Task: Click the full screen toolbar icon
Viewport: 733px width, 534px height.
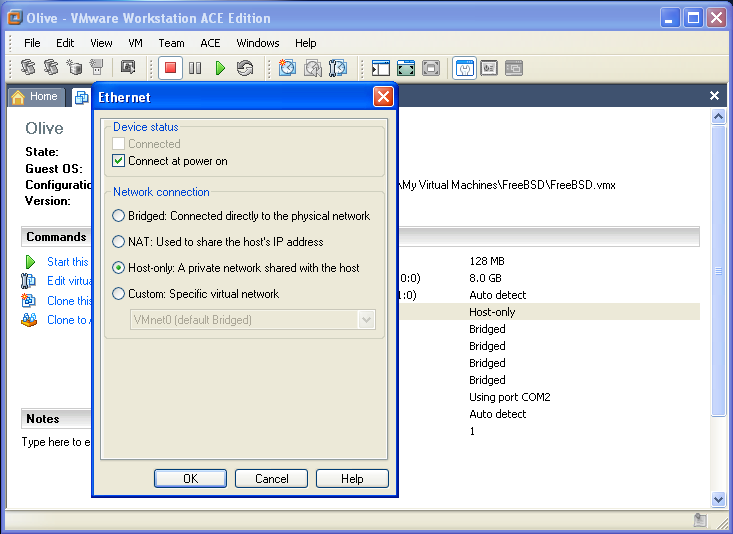Action: click(x=431, y=68)
